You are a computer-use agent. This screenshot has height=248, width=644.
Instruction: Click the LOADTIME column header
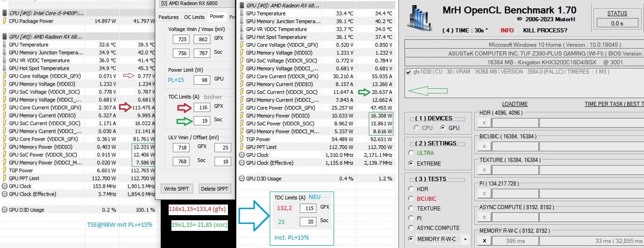[x=515, y=104]
